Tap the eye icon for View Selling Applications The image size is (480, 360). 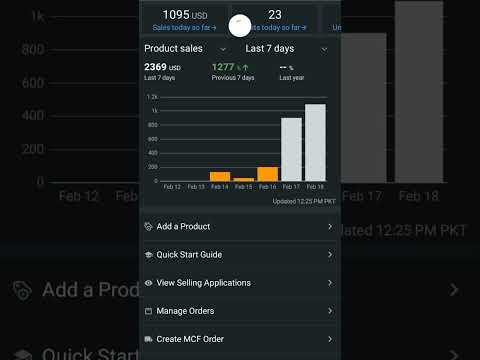148,283
